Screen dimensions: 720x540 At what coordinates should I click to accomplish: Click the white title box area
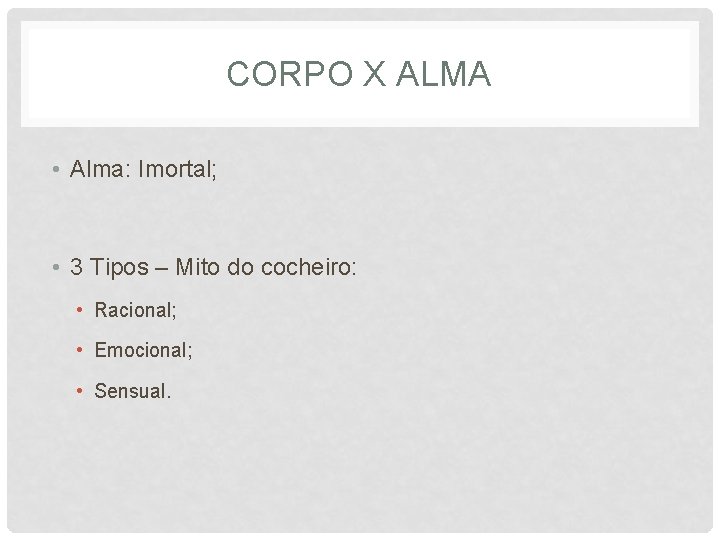click(360, 73)
